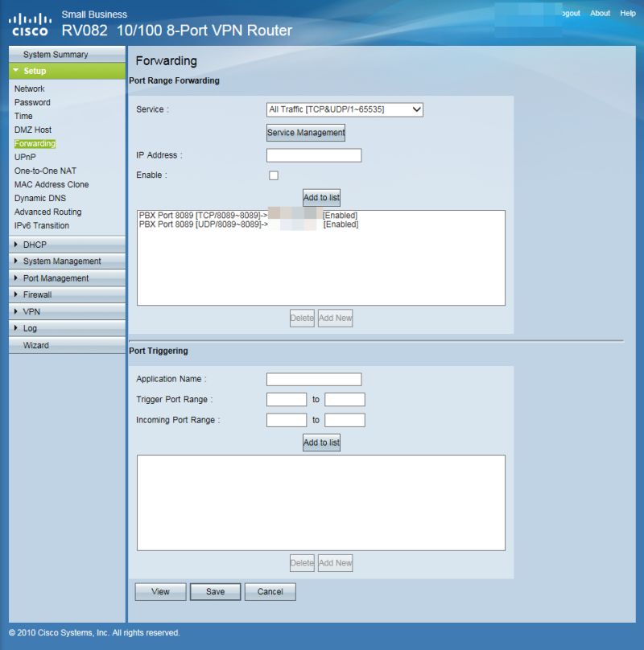Click inside the Port Triggering list box

(x=321, y=503)
